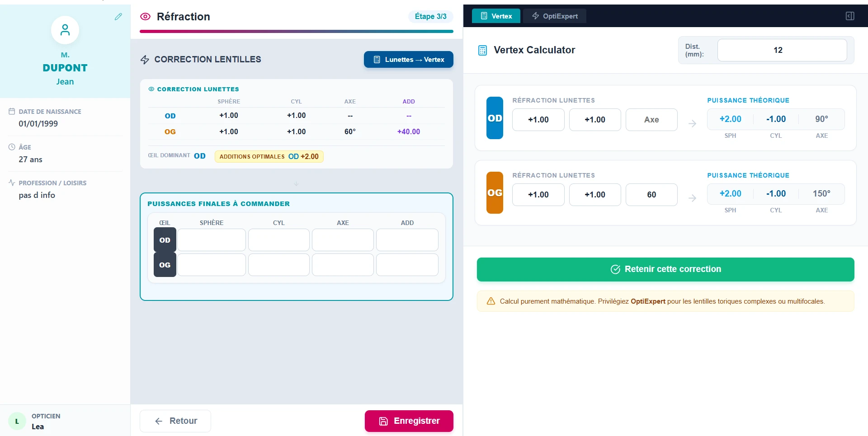Viewport: 868px width, 436px height.
Task: Click the clock icon next to Âge
Action: pyautogui.click(x=12, y=147)
